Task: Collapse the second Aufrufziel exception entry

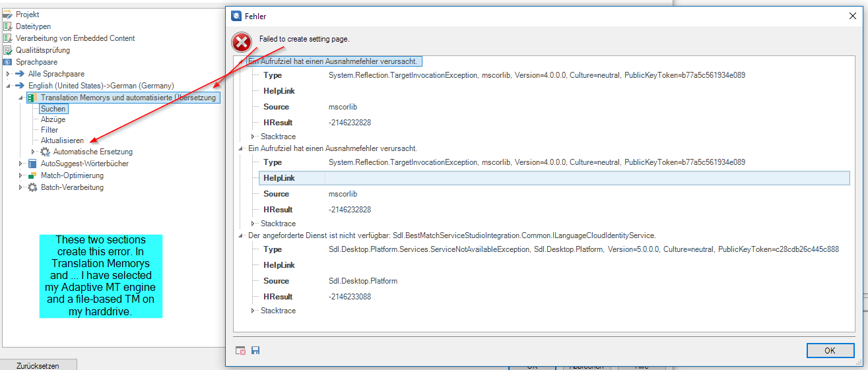Action: [x=241, y=148]
